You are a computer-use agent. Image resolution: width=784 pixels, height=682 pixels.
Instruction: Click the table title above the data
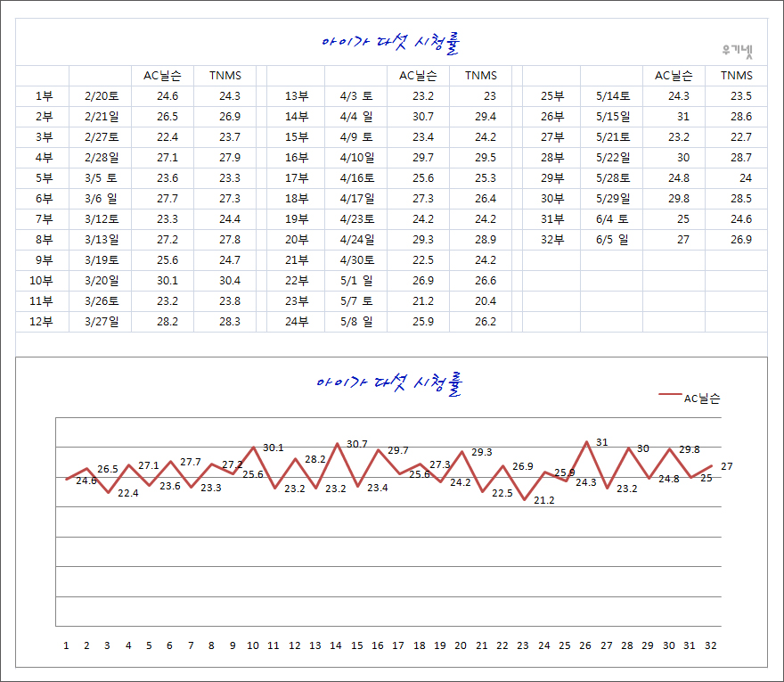click(390, 44)
